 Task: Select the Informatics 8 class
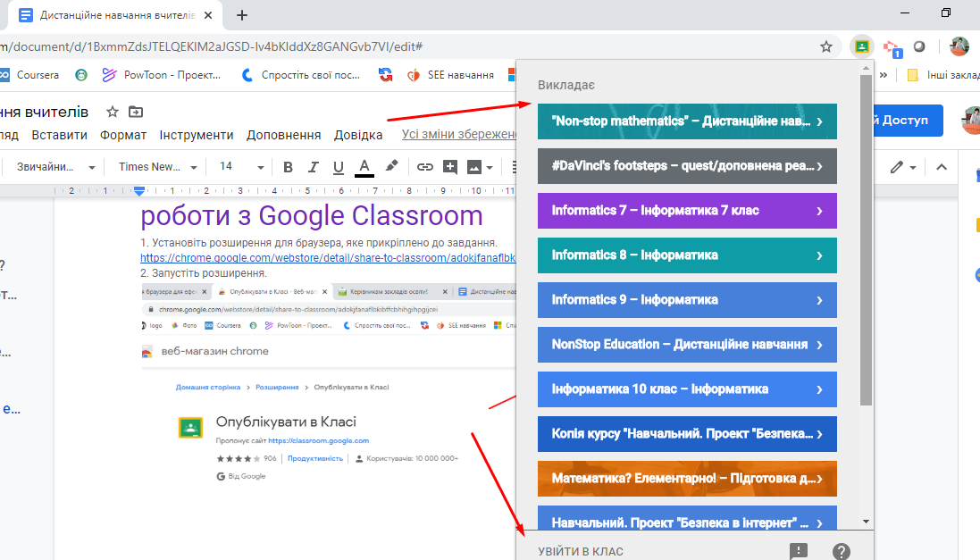click(x=687, y=255)
